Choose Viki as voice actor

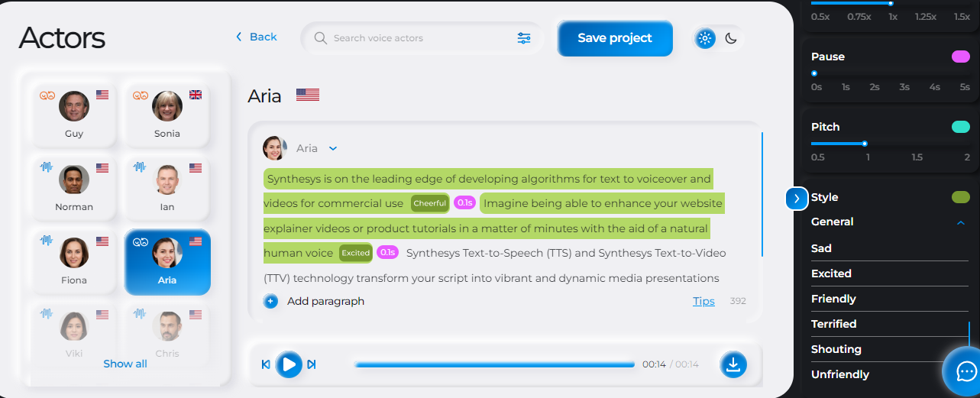[x=74, y=335]
